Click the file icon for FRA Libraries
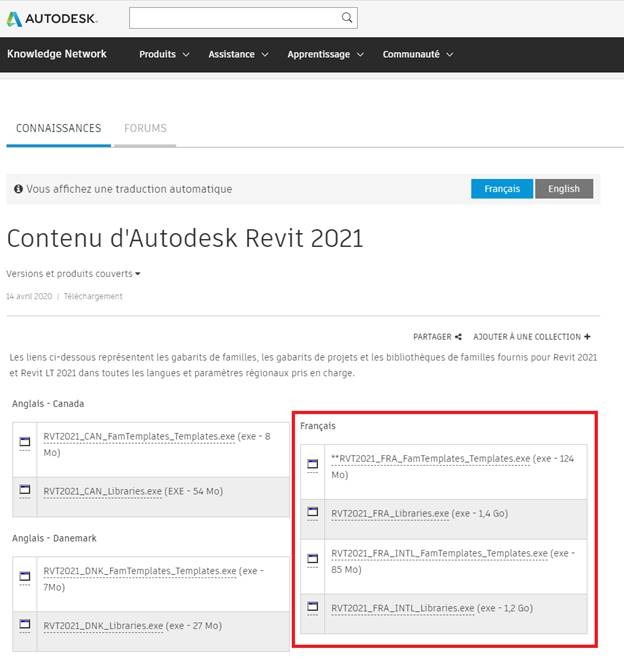624x661 pixels. tap(312, 512)
